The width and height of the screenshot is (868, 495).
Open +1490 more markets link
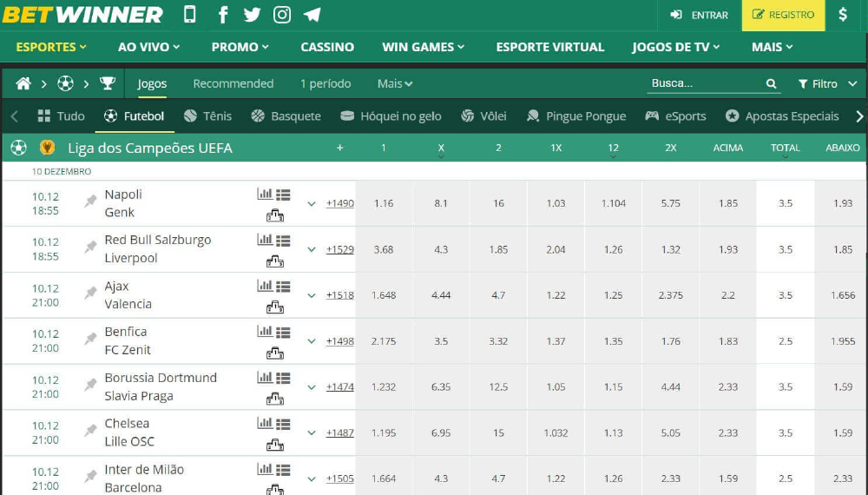[x=340, y=203]
